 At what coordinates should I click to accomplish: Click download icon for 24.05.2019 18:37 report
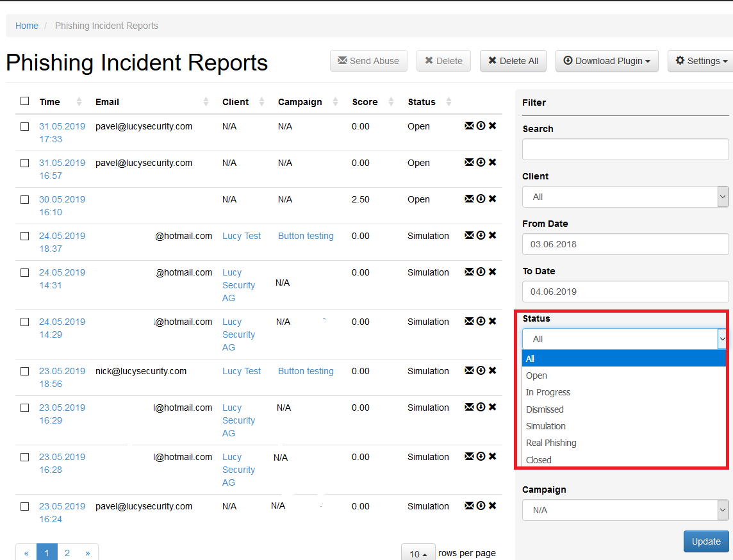tap(481, 235)
